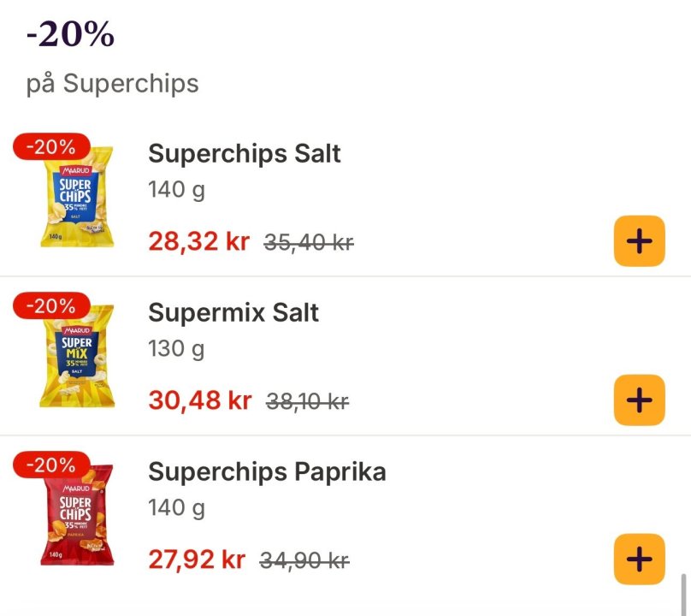Tap the -20% badge on Superchips Paprika
Screen dimensions: 691x616
[50, 465]
